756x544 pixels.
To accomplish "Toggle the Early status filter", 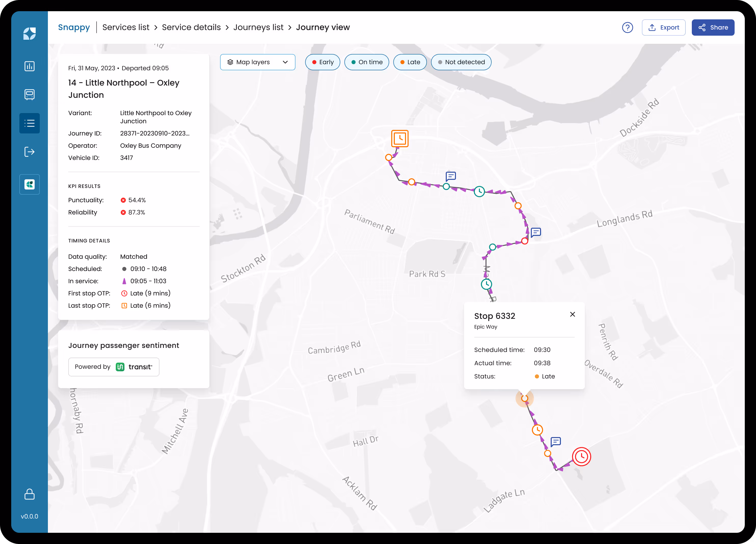I will point(322,62).
